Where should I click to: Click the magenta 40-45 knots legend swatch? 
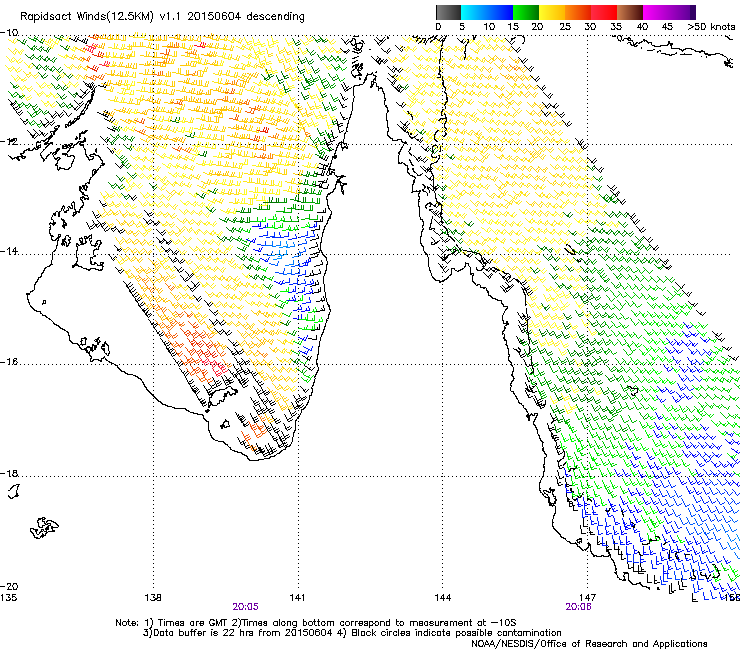(656, 12)
